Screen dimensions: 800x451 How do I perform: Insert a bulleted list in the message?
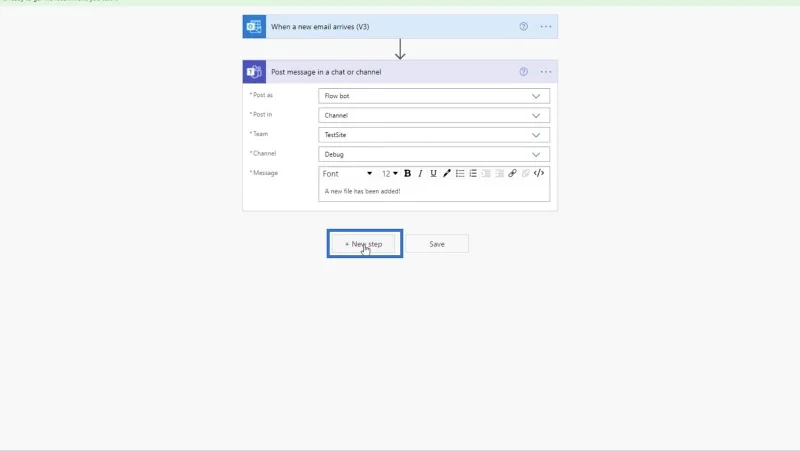tap(460, 173)
